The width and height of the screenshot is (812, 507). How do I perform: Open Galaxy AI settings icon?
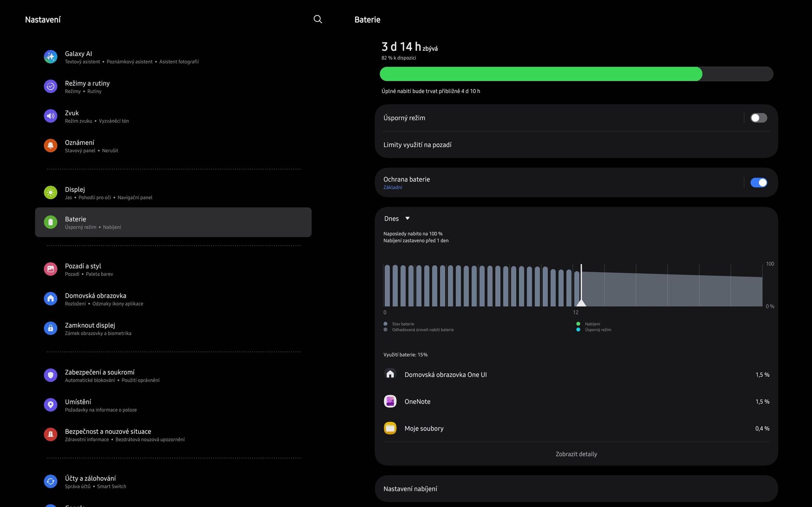point(50,57)
